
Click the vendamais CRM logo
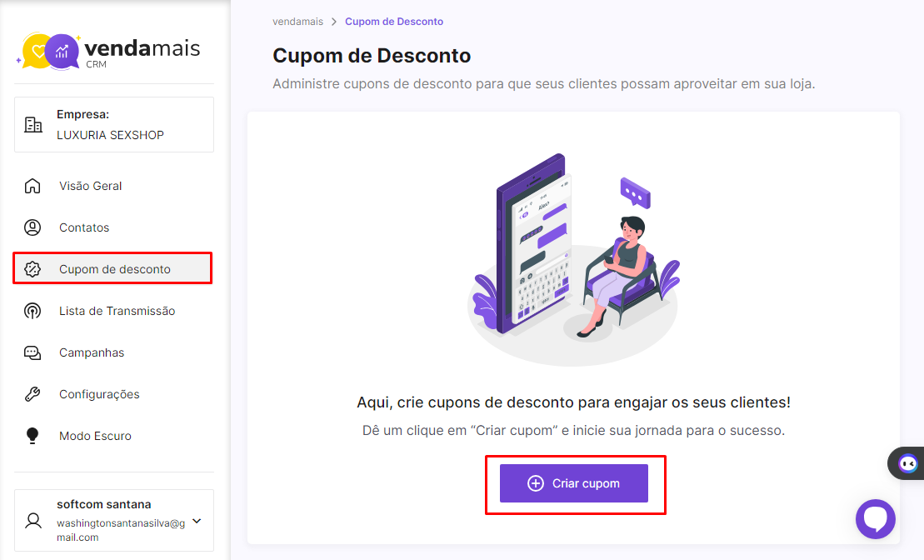[108, 52]
